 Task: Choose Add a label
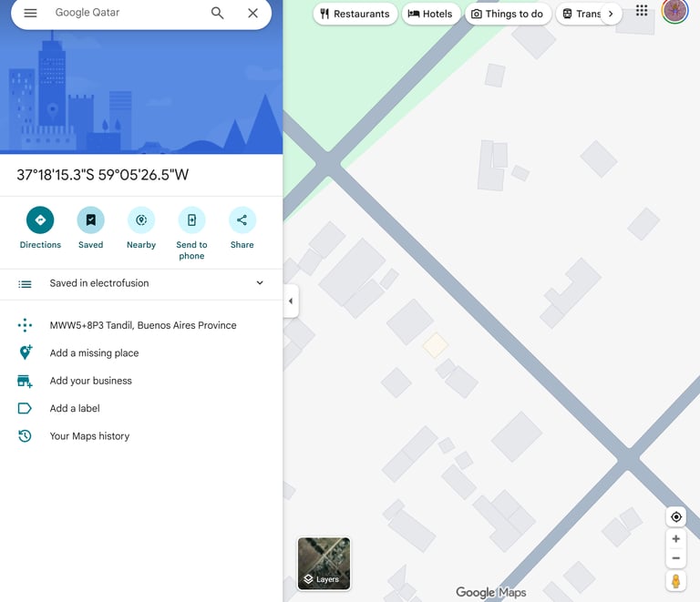pyautogui.click(x=75, y=408)
